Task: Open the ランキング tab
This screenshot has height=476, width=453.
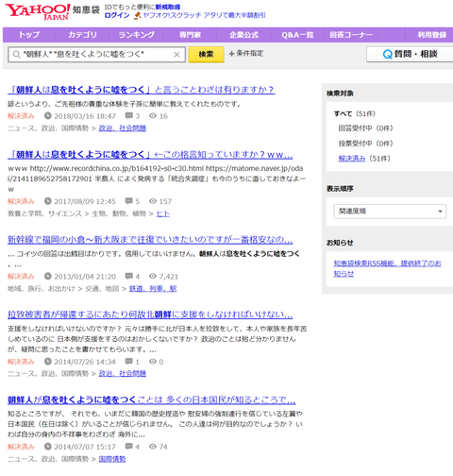Action: pyautogui.click(x=136, y=35)
